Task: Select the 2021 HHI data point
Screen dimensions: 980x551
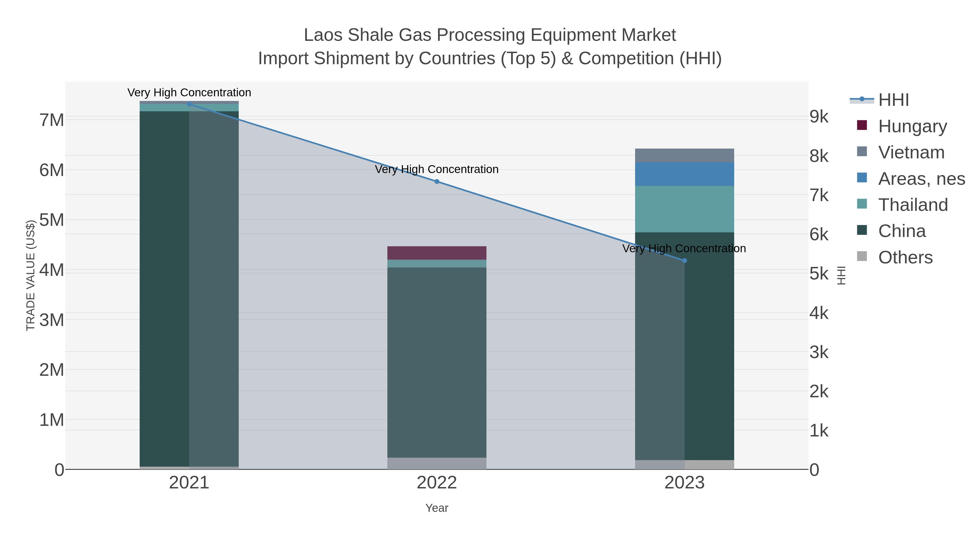Action: point(189,104)
